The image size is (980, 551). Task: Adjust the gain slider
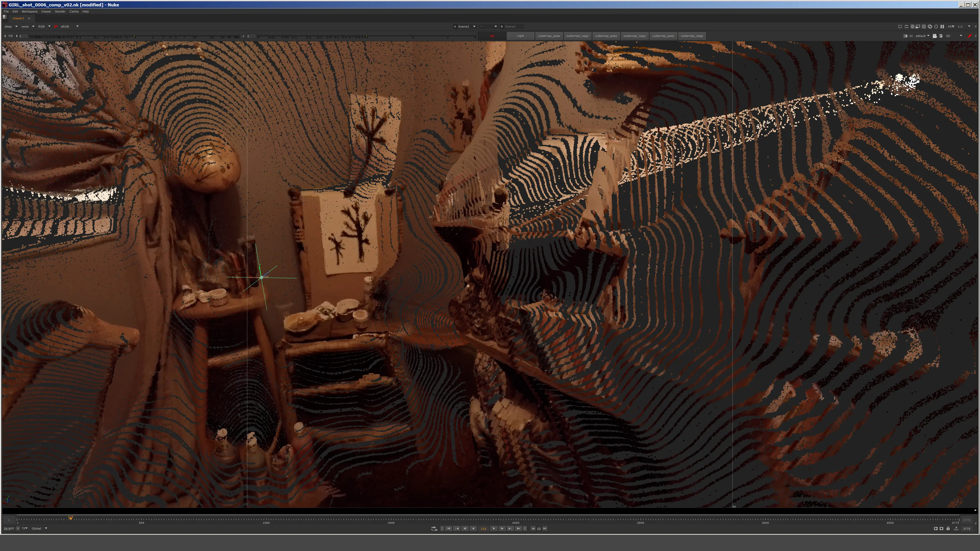(x=135, y=36)
